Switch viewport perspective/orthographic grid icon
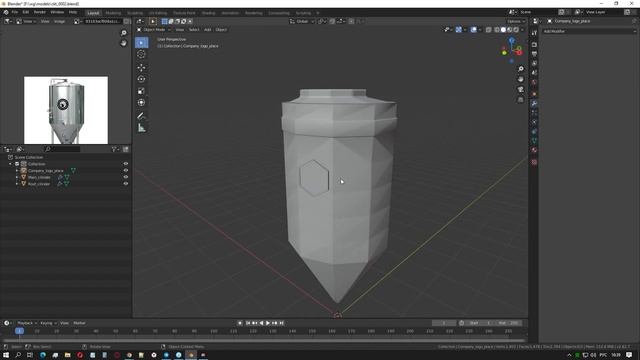 click(x=520, y=100)
